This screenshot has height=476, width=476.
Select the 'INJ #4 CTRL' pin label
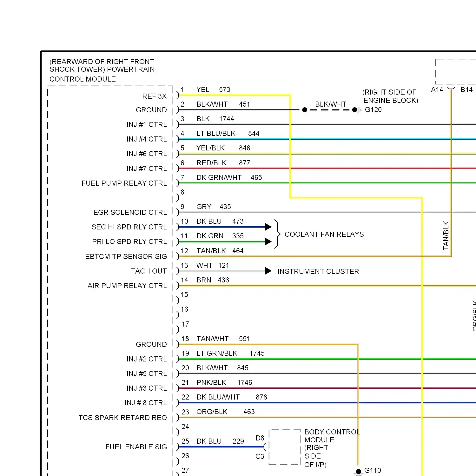[147, 139]
